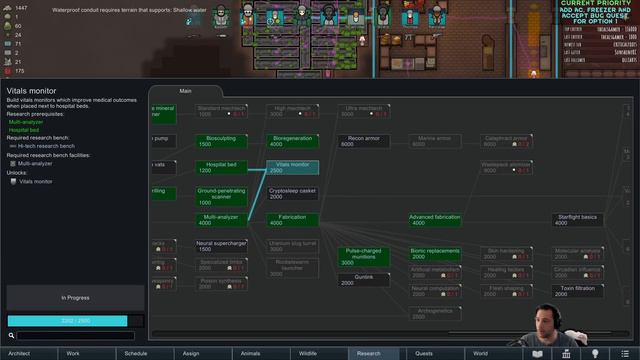Open the Wildlife tab

coord(319,353)
